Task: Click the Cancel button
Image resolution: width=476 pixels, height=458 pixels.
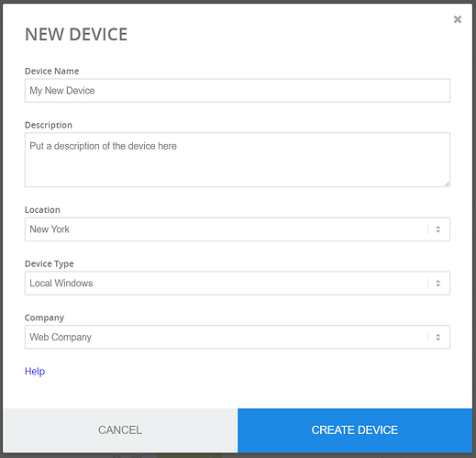Action: coord(120,430)
